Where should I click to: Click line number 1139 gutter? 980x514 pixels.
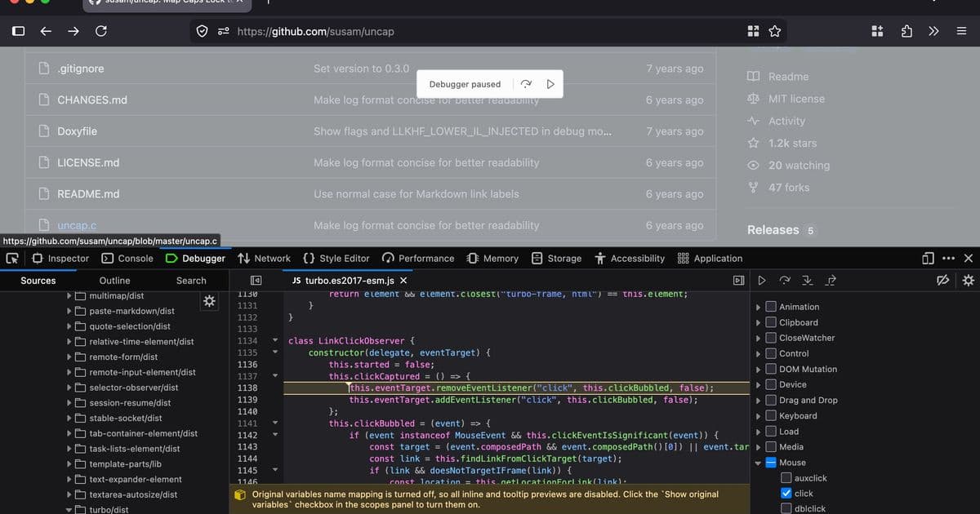click(x=247, y=400)
